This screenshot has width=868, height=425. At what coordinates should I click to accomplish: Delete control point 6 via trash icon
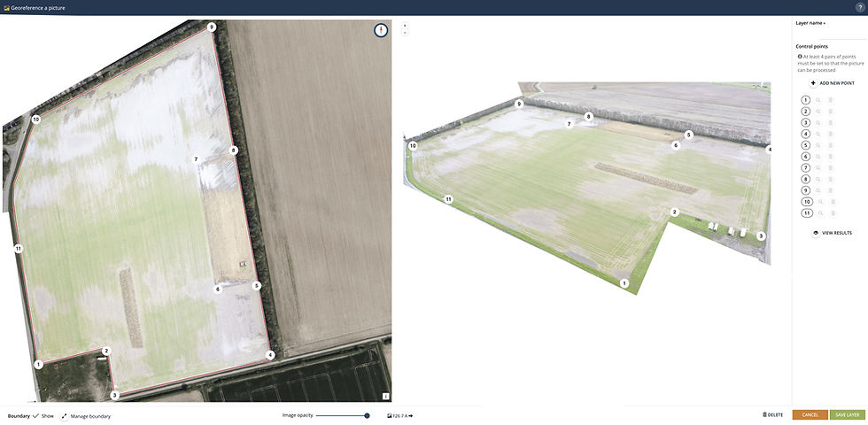point(831,157)
